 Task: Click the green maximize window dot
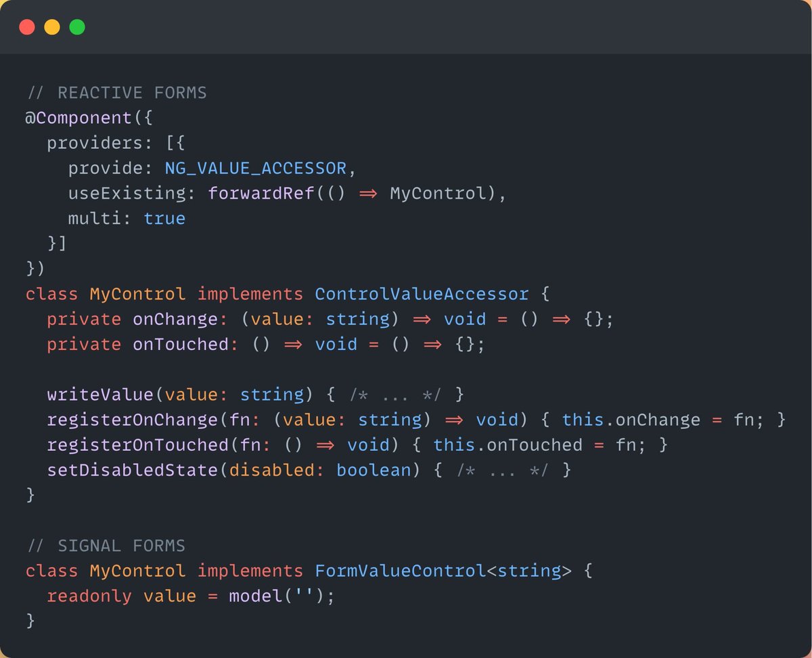[77, 27]
